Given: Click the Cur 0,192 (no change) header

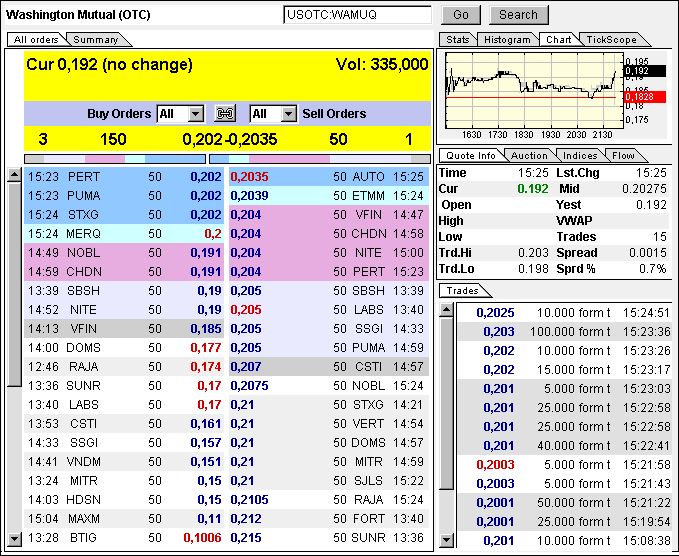Looking at the screenshot, I should pyautogui.click(x=110, y=65).
